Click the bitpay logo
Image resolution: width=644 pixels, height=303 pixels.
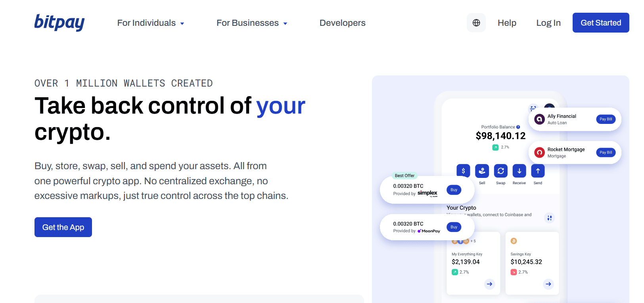pyautogui.click(x=59, y=23)
